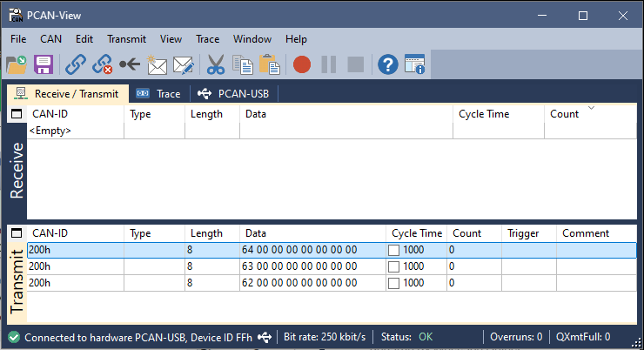Click the Connect chain link icon

point(76,64)
